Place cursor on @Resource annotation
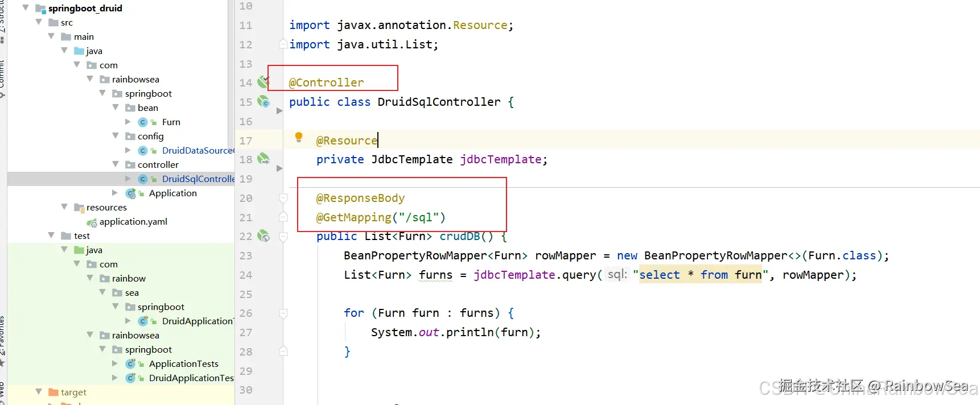The height and width of the screenshot is (405, 980). coord(347,140)
